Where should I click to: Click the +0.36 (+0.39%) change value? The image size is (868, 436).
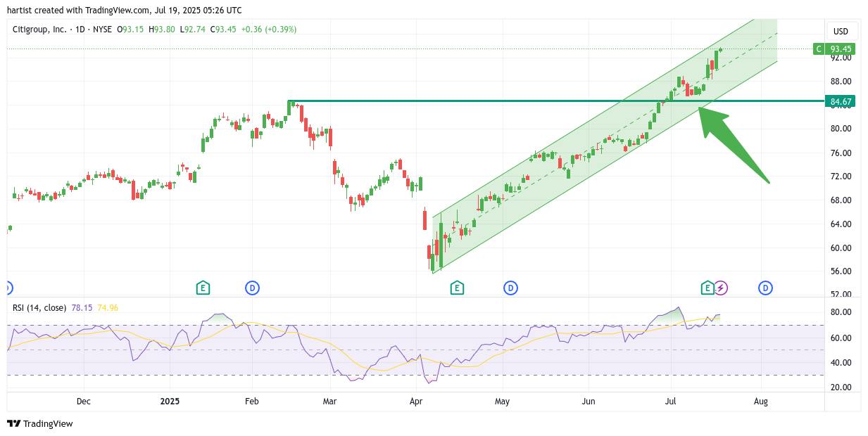[x=268, y=30]
